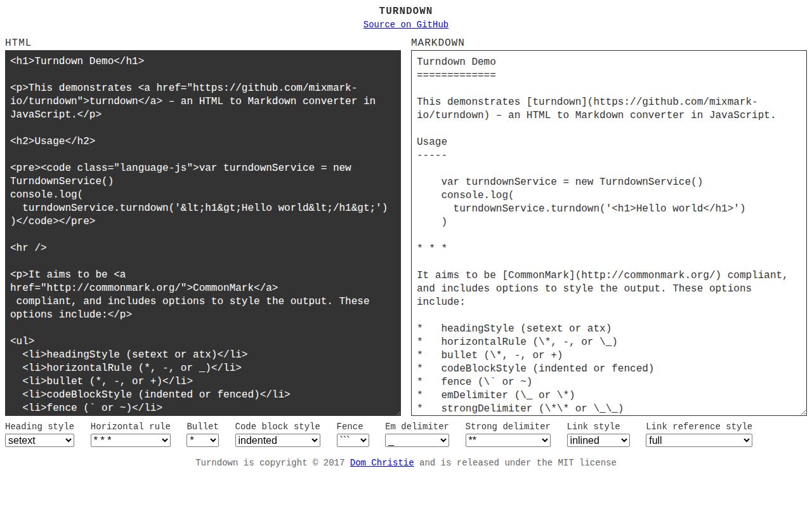Click the '* * *' line in Markdown
Screen dimensions: 812x508
(x=432, y=248)
